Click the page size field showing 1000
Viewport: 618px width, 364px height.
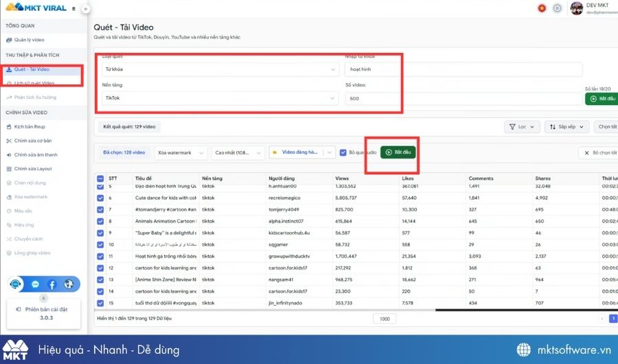click(385, 319)
